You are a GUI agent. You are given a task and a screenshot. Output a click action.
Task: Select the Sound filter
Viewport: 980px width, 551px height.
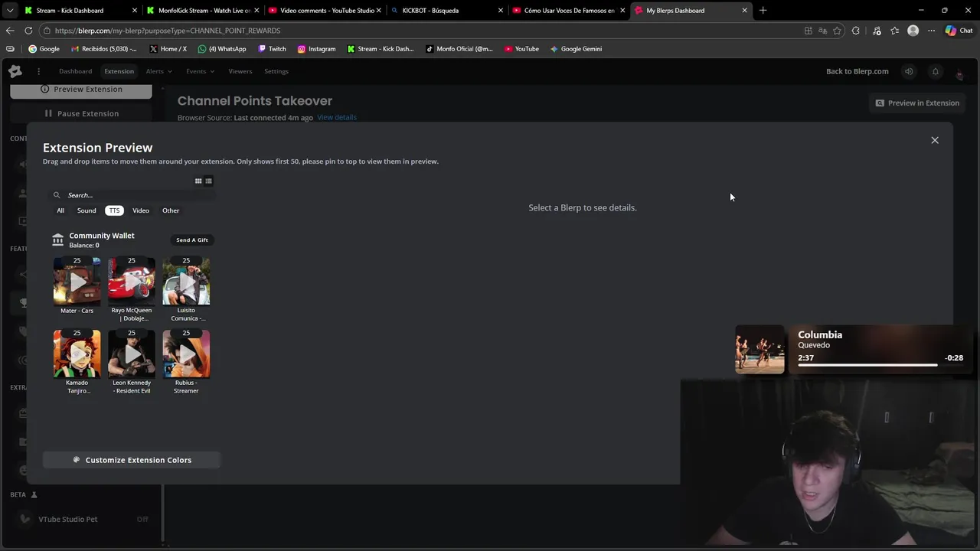point(87,210)
